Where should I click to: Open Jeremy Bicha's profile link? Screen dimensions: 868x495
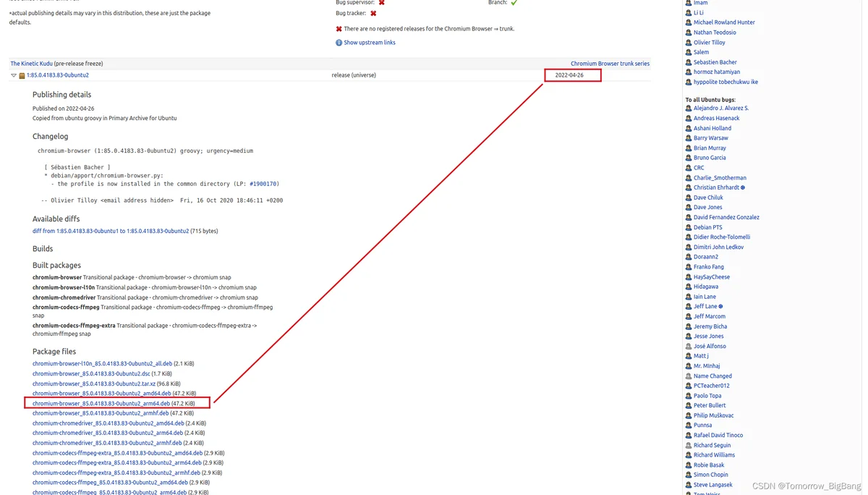(x=710, y=327)
